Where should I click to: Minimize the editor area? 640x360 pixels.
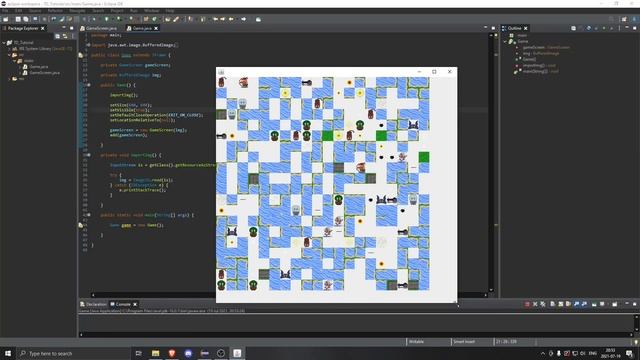pyautogui.click(x=485, y=28)
